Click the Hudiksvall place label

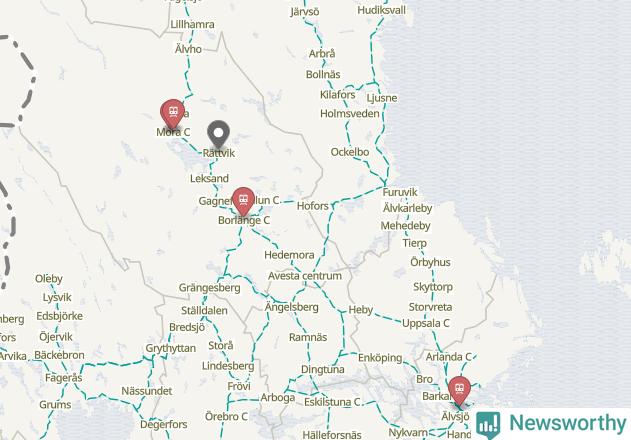(381, 10)
